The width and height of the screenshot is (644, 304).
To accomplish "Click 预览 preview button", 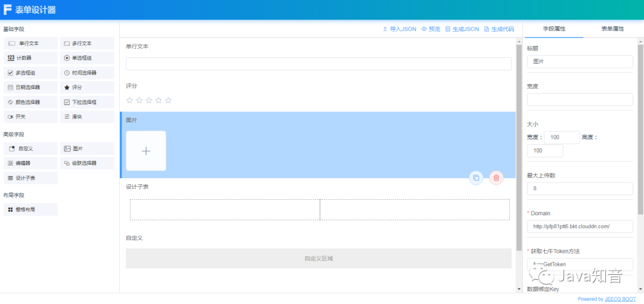I will coord(431,29).
